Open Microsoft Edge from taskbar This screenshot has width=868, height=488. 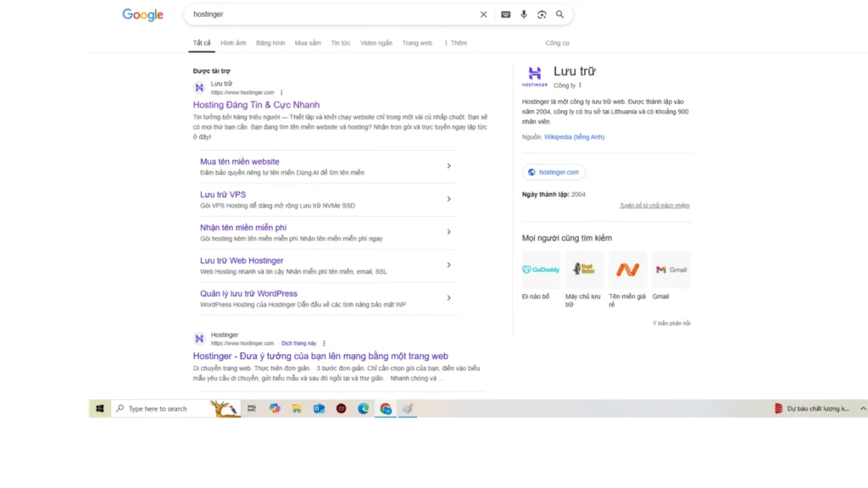(363, 408)
